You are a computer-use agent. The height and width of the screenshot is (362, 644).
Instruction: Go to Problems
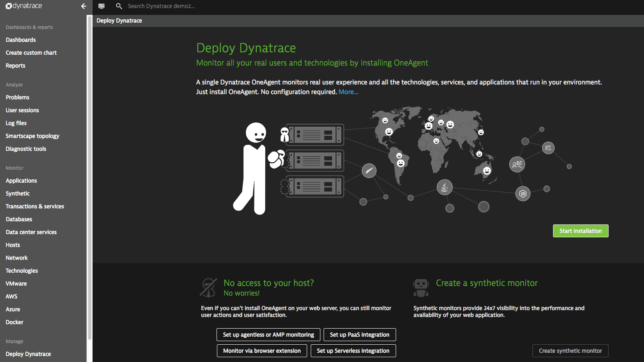(17, 97)
